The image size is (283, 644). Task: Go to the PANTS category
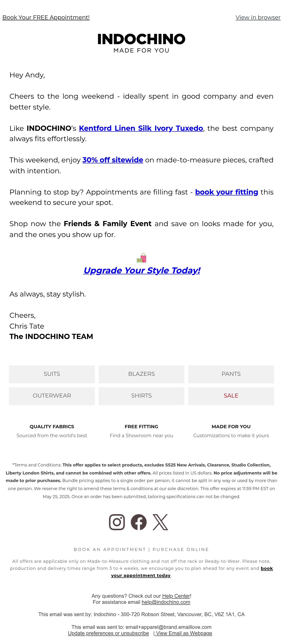231,374
